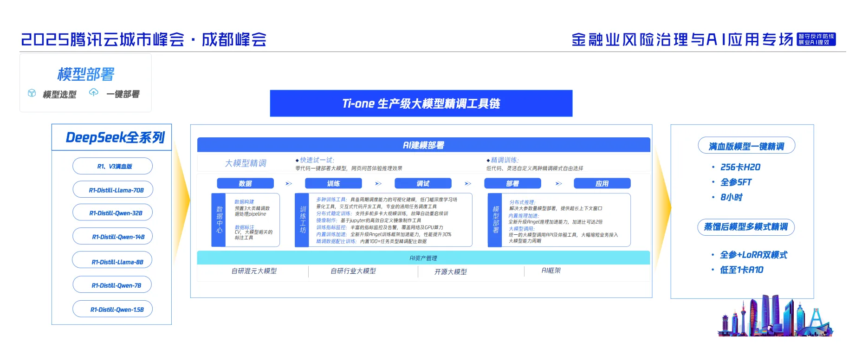Select the R1-Distill-Qwen-7B pill
This screenshot has width=868, height=355.
pyautogui.click(x=112, y=285)
